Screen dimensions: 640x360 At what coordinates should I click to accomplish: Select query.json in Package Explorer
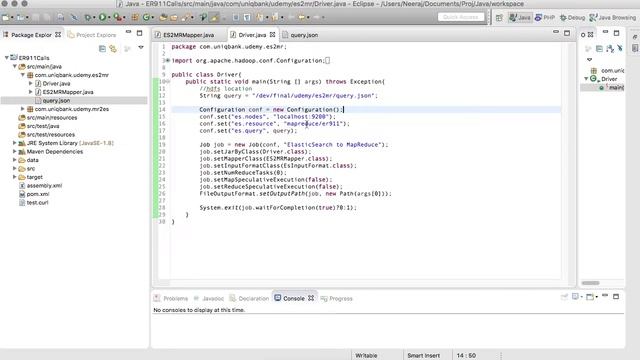(x=56, y=100)
